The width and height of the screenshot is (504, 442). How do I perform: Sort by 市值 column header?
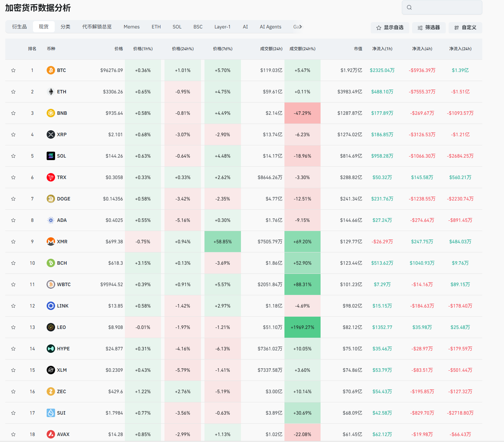[358, 49]
